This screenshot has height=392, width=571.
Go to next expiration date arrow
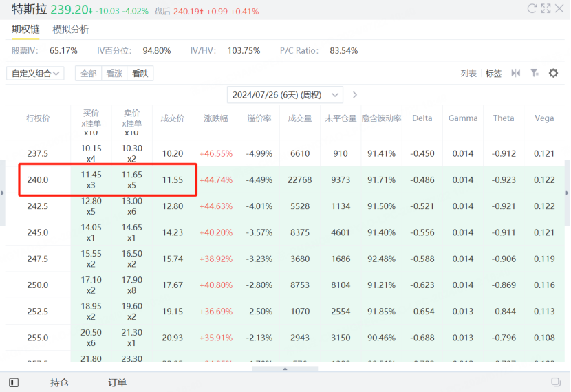pyautogui.click(x=355, y=95)
